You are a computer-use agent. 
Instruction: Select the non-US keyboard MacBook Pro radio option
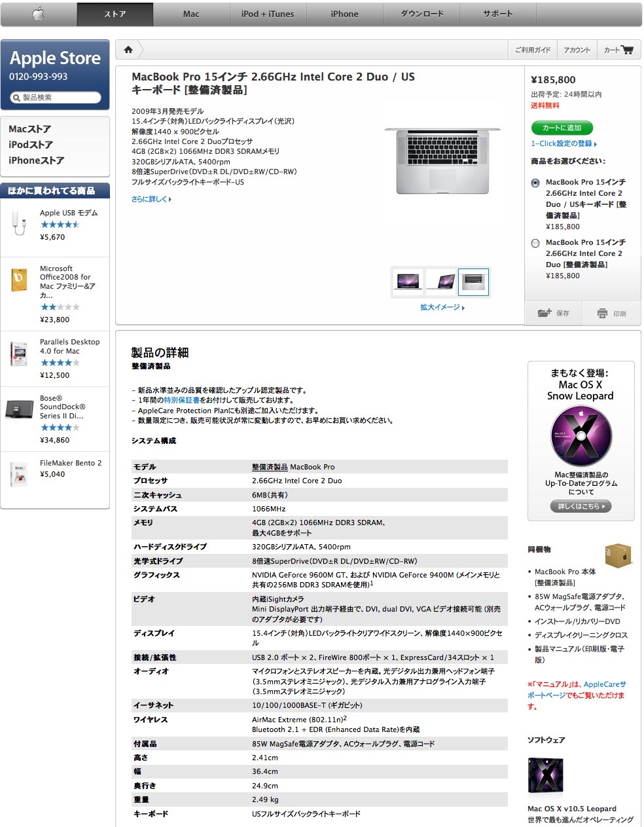coord(535,244)
